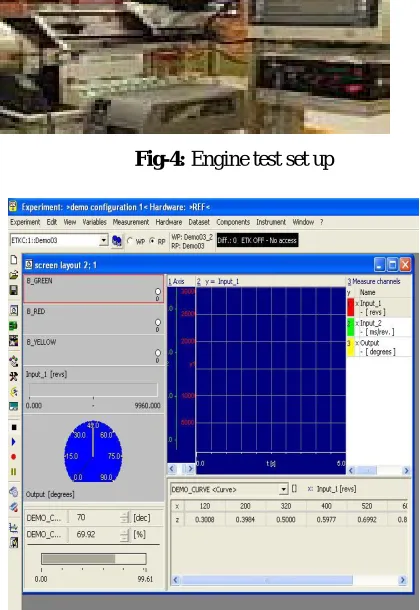Click the Input_1 [revs] slider bar

coord(93,390)
